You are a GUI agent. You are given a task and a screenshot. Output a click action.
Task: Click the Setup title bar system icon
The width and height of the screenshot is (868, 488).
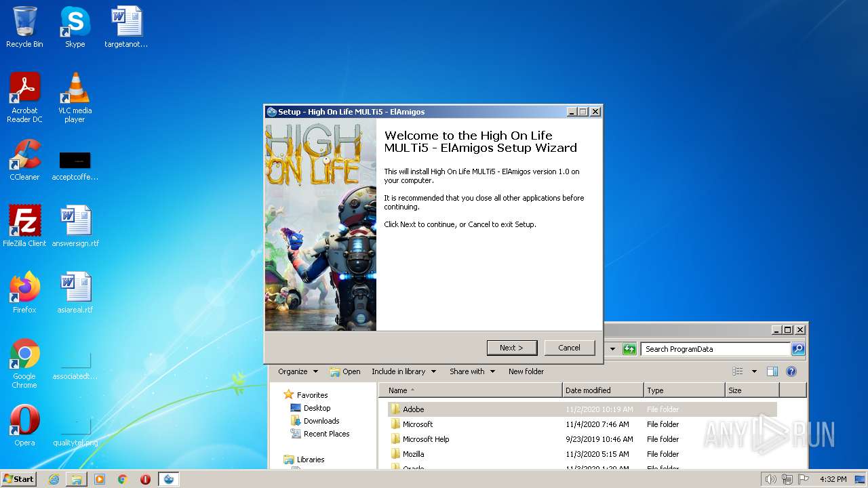(272, 112)
